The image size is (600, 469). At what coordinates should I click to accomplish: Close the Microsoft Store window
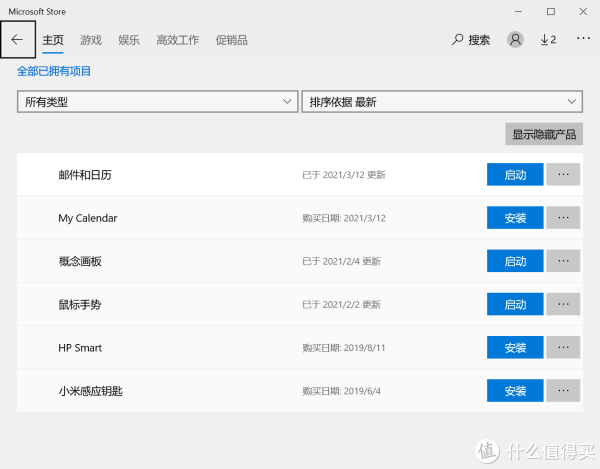point(583,11)
